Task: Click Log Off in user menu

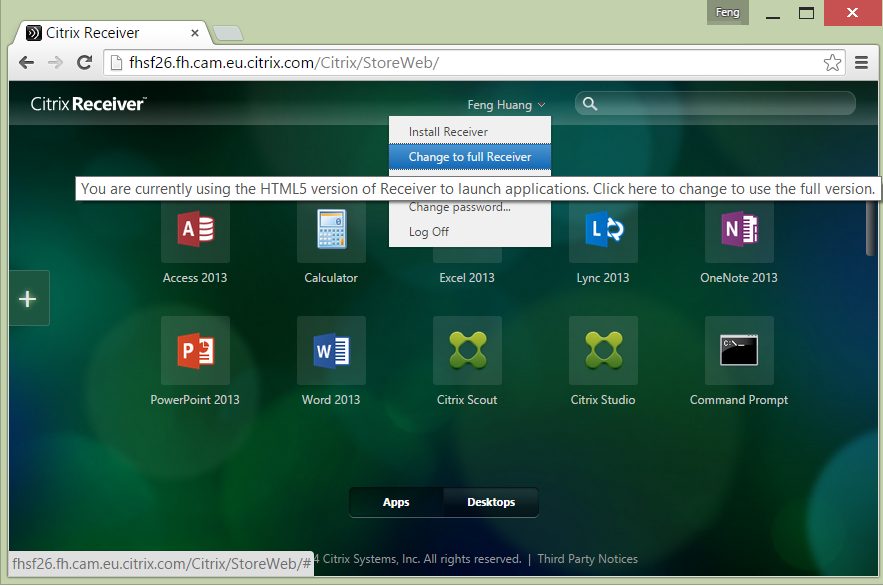Action: [429, 232]
